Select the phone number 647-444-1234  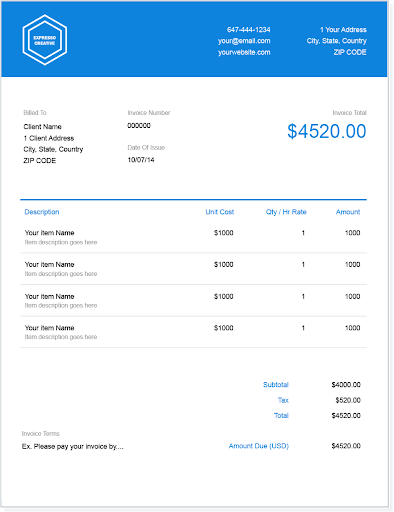coord(249,30)
